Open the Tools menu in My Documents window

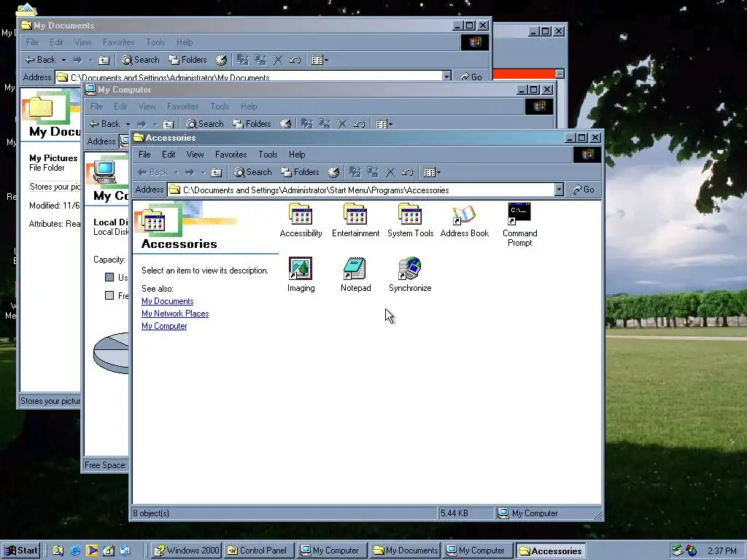pyautogui.click(x=155, y=42)
